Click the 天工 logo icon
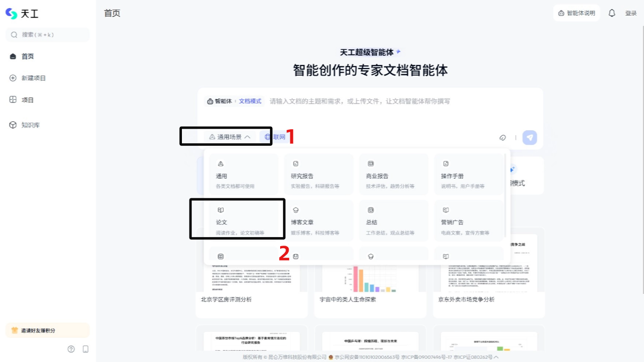This screenshot has width=644, height=362. 12,13
